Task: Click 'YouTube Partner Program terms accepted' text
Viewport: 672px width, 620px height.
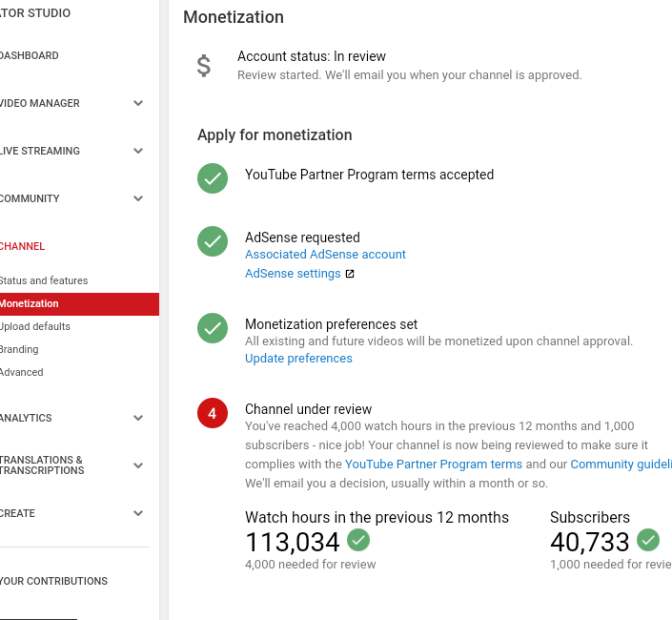Action: (x=370, y=175)
